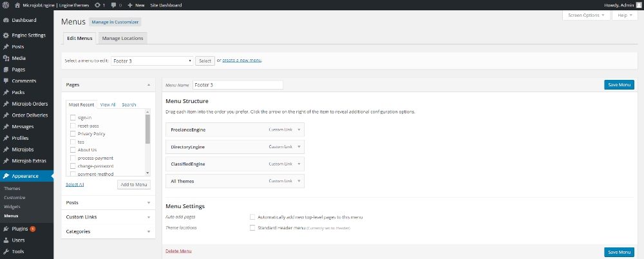Open the Tools sidebar icon

coord(6,251)
